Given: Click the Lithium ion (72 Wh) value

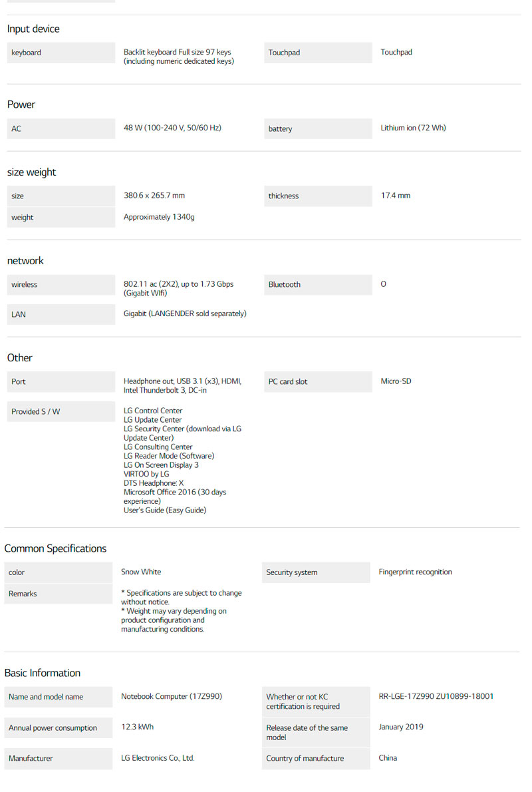Looking at the screenshot, I should tap(413, 128).
